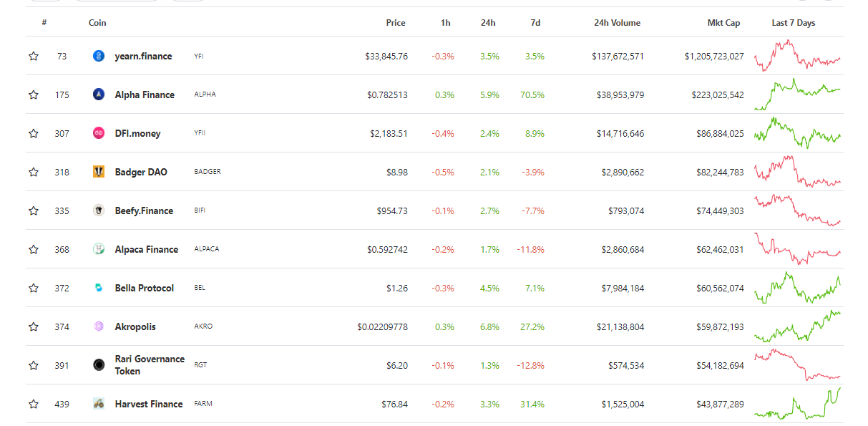Image resolution: width=868 pixels, height=426 pixels.
Task: Open Alpha Finance 7-day sparkline chart
Action: coord(797,94)
